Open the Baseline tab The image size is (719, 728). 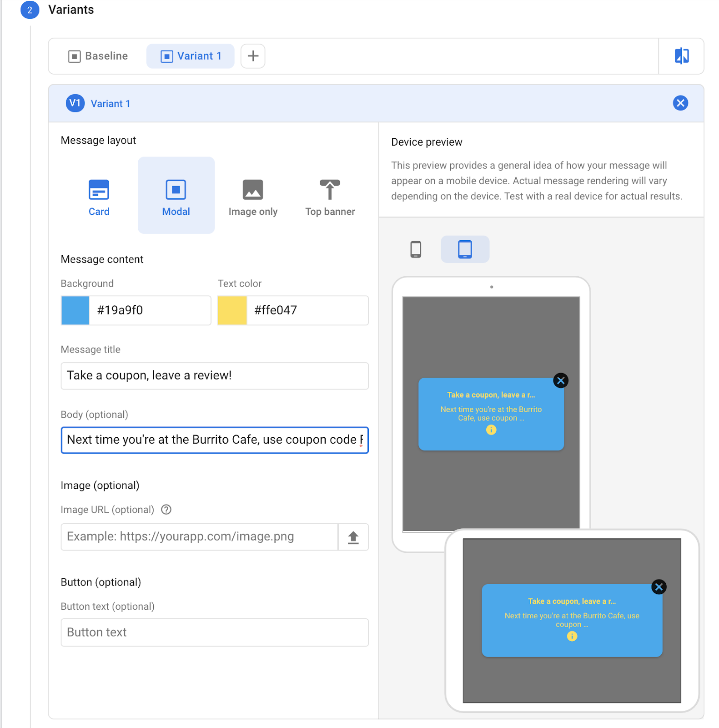point(98,56)
